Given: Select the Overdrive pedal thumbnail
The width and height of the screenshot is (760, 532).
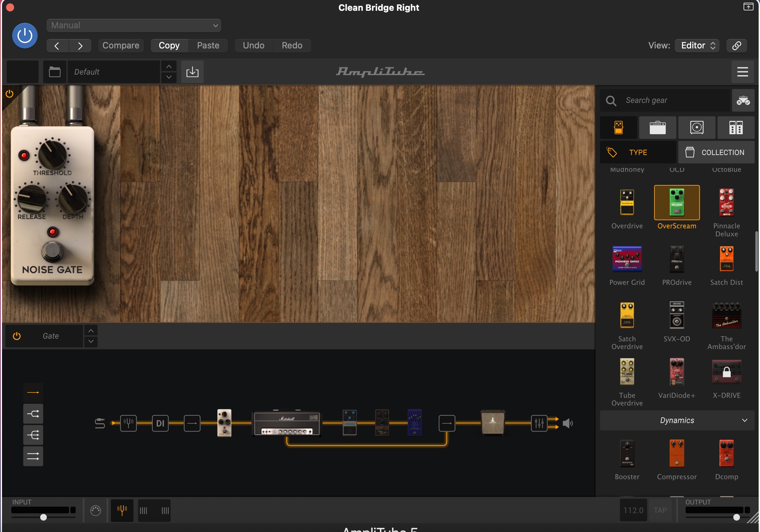Looking at the screenshot, I should click(x=627, y=202).
